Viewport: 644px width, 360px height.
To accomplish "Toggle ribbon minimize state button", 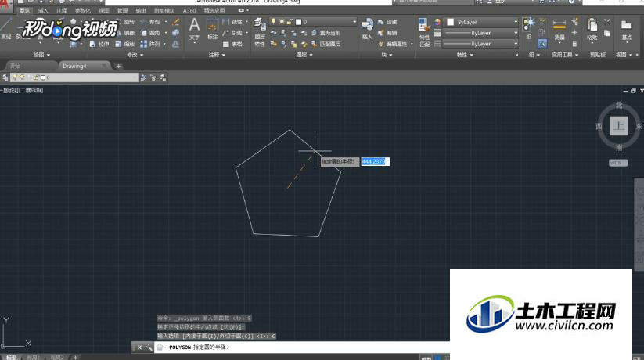I will (x=241, y=10).
